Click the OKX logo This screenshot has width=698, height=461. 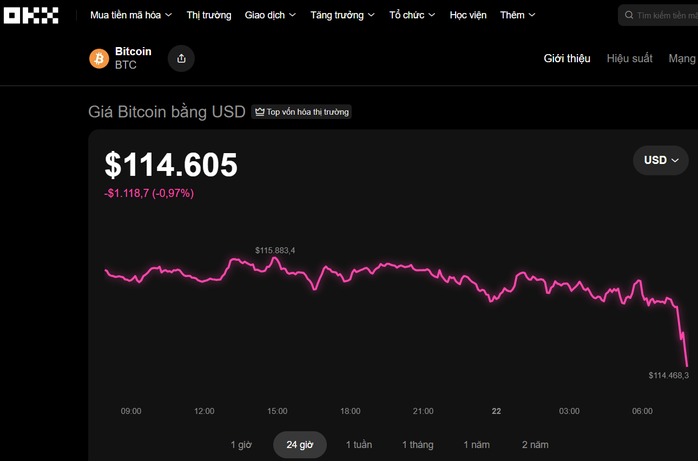32,15
